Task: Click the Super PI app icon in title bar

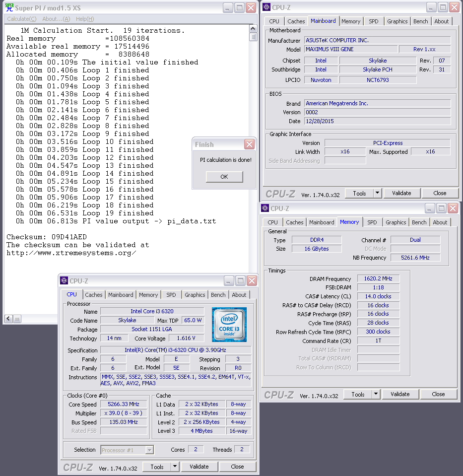Action: point(9,7)
